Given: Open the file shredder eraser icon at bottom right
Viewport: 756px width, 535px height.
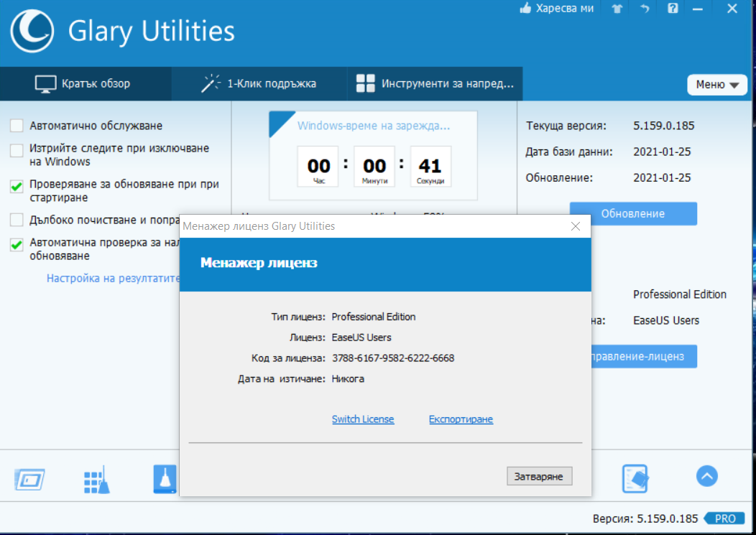Looking at the screenshot, I should tap(635, 478).
